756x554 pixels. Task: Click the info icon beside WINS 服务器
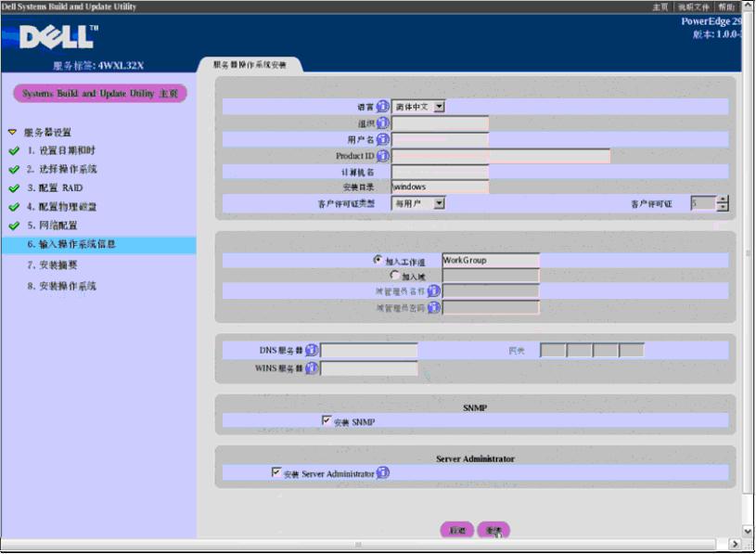pyautogui.click(x=312, y=368)
